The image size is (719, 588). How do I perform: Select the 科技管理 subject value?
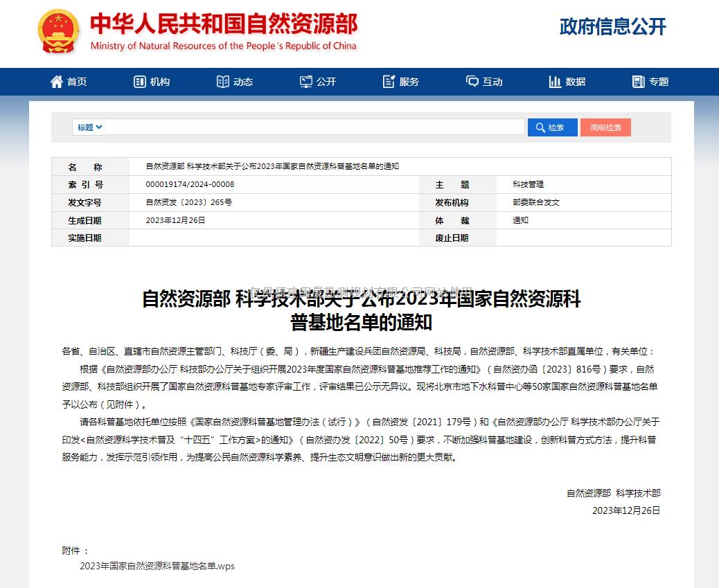click(529, 184)
